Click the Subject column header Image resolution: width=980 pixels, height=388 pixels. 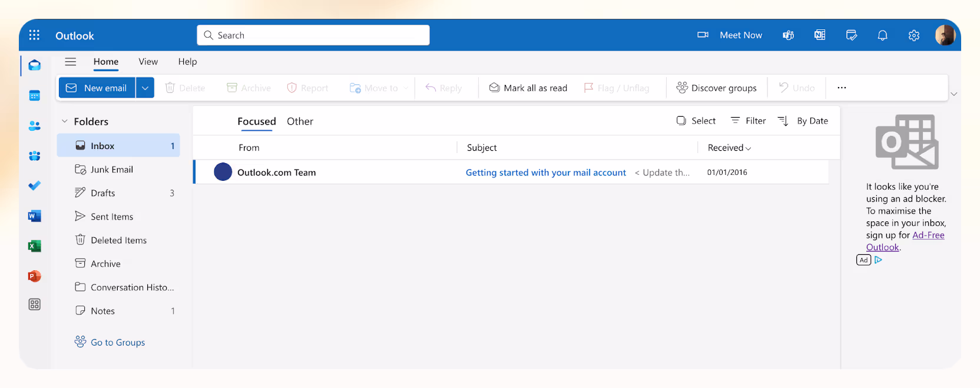[482, 148]
